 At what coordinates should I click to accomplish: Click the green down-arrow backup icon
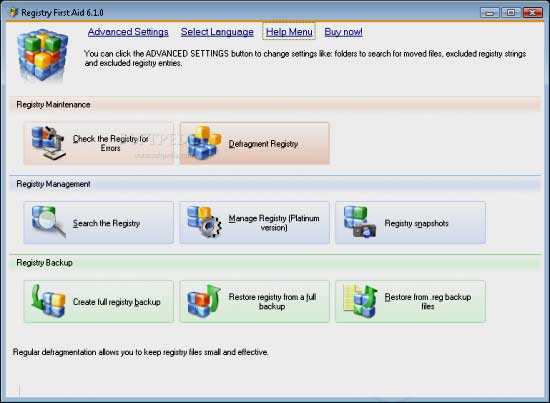pos(48,301)
